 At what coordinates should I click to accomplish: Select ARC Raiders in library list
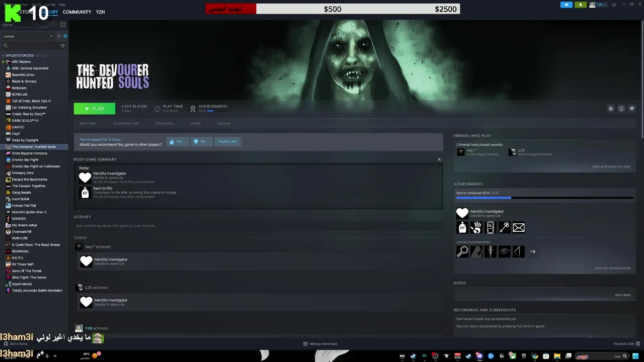pyautogui.click(x=21, y=62)
